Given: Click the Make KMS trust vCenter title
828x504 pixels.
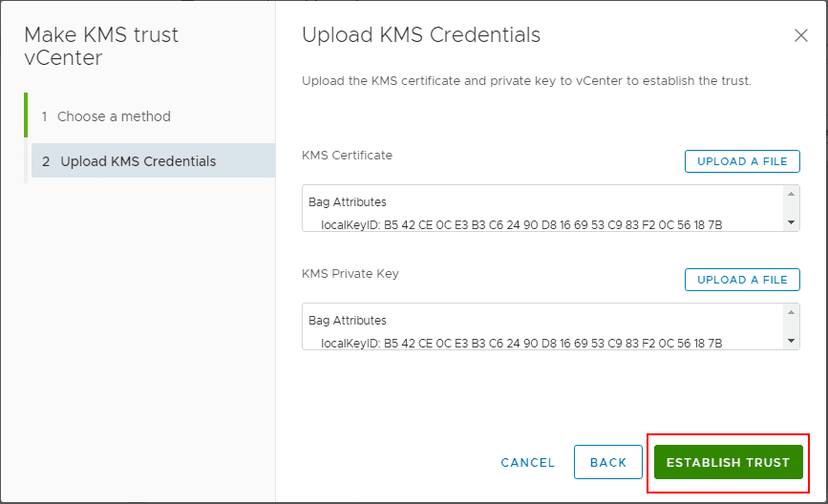Looking at the screenshot, I should point(100,46).
